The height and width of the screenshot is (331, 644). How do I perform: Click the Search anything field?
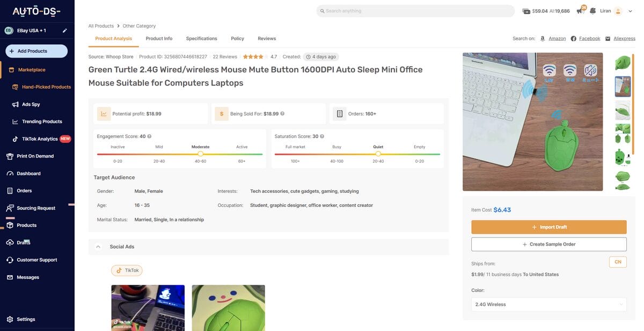pyautogui.click(x=415, y=11)
